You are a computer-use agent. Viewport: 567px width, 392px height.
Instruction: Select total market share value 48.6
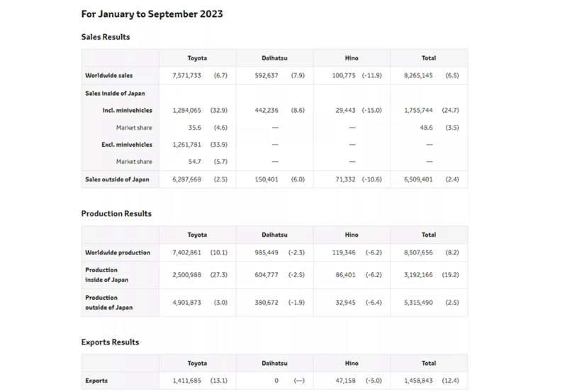[x=427, y=128]
